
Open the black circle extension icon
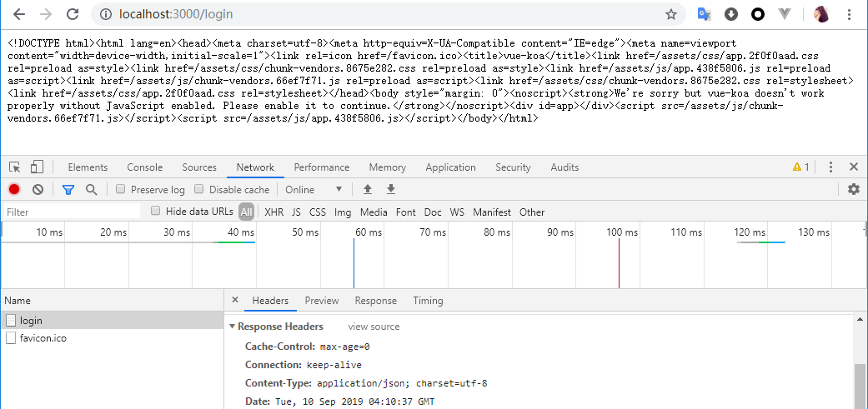758,14
